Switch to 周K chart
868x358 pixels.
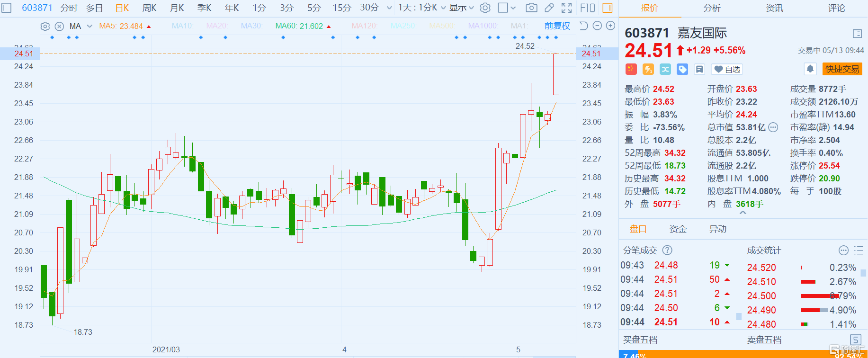coord(149,8)
